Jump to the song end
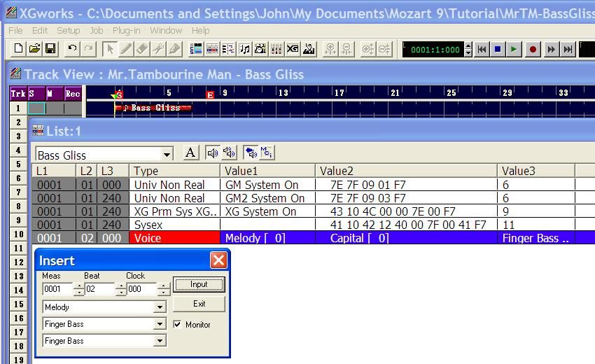This screenshot has width=595, height=364. [x=568, y=49]
